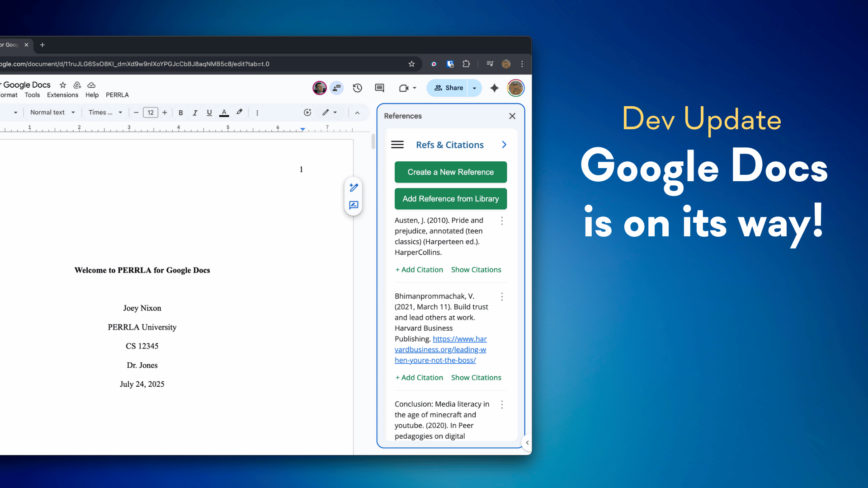Click the font size input field
The height and width of the screenshot is (488, 868).
tap(150, 113)
